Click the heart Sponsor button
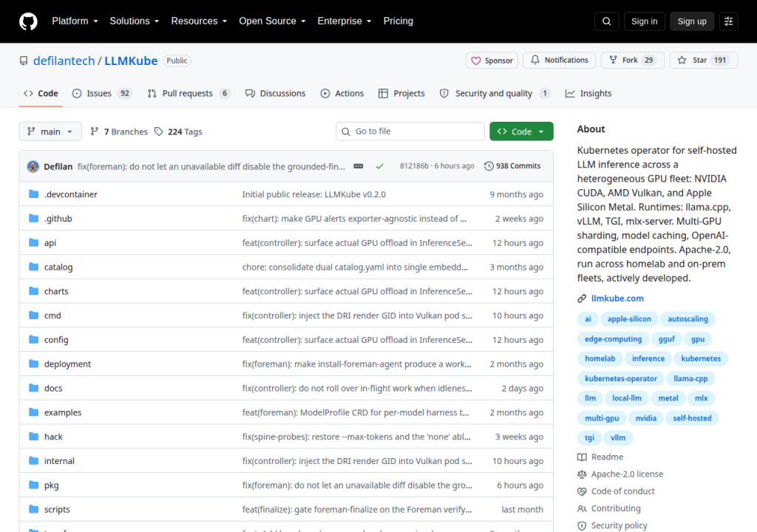This screenshot has width=757, height=532. click(492, 61)
